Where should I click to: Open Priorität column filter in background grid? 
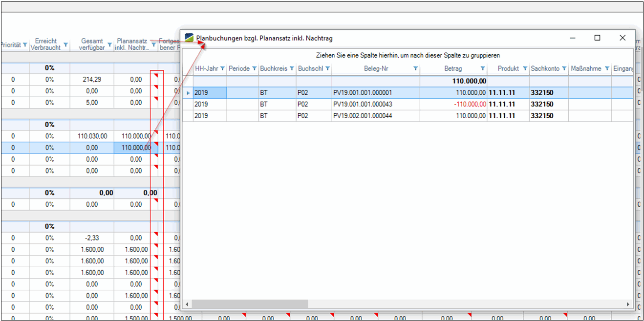point(25,45)
